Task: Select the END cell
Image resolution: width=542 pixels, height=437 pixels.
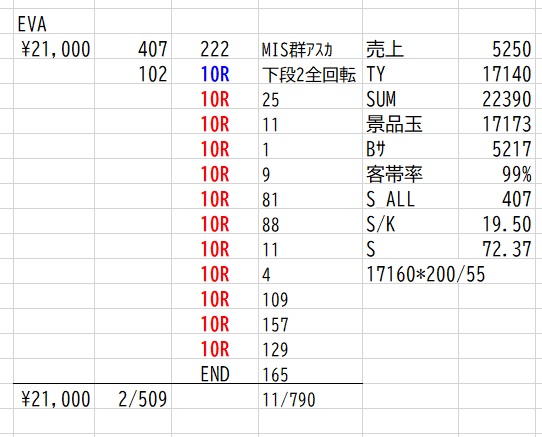Action: (x=215, y=374)
